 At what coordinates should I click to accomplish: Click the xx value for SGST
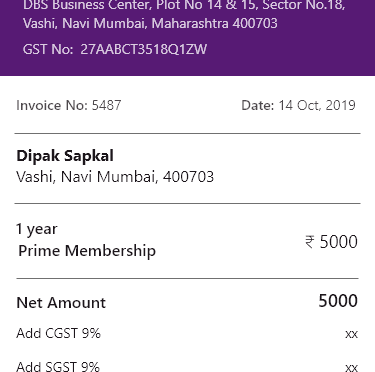tap(352, 367)
